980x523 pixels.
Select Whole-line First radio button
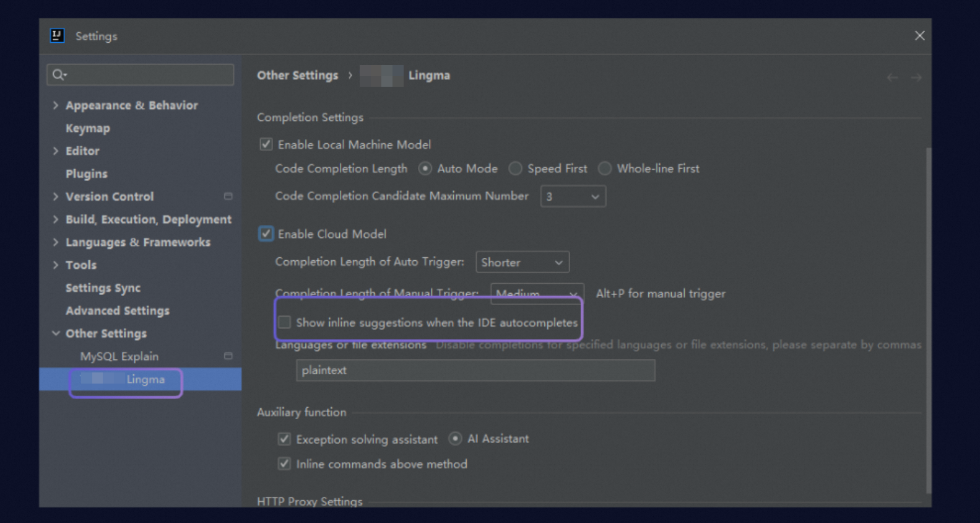[x=605, y=169]
